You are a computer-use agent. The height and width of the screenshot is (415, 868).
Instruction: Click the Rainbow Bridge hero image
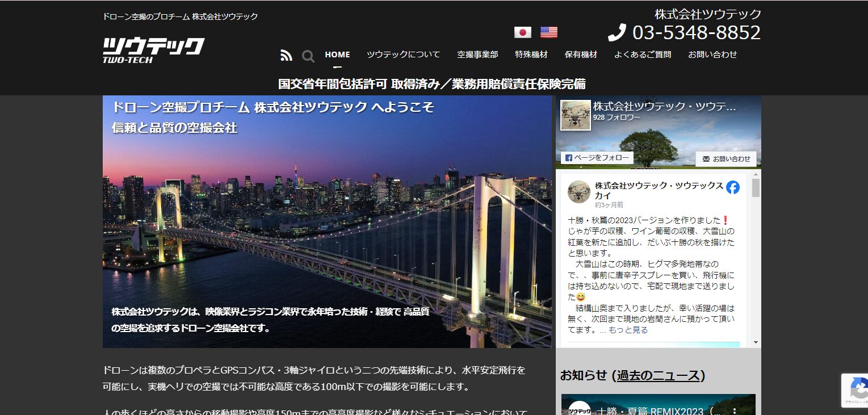327,221
